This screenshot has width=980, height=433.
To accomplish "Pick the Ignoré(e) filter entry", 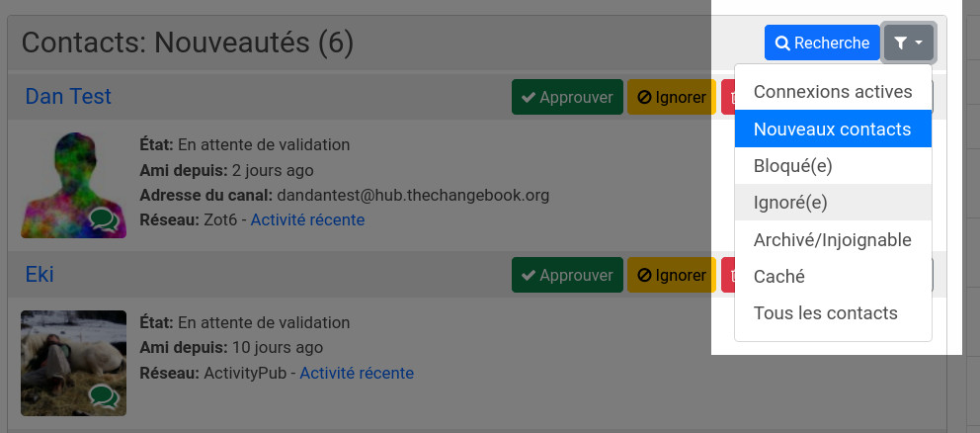I will click(833, 203).
